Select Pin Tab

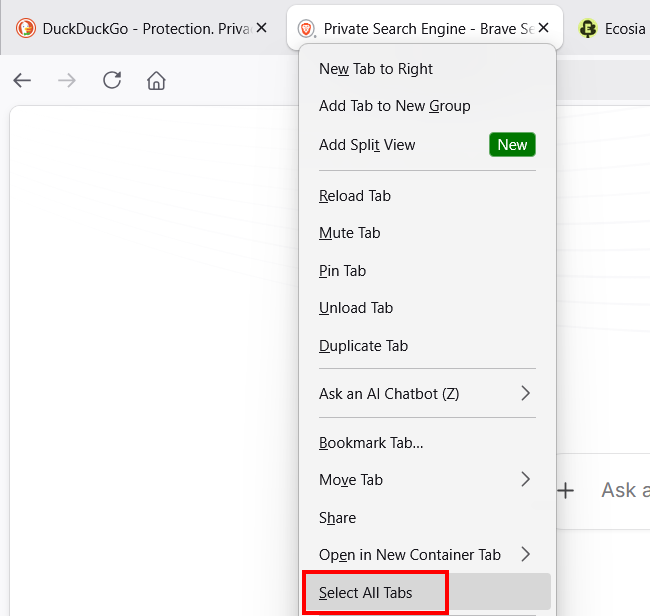pos(427,271)
